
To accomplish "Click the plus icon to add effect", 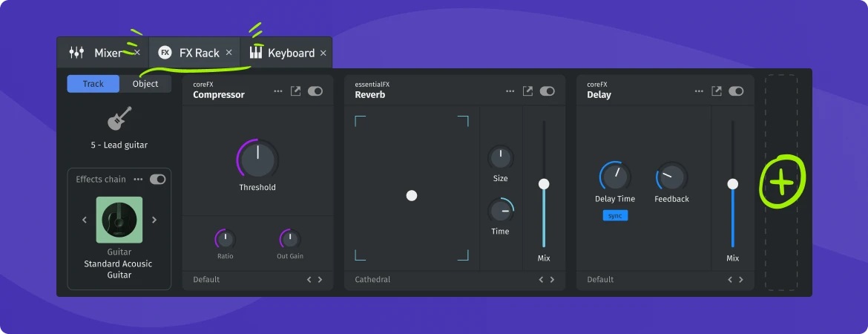I will [x=781, y=182].
